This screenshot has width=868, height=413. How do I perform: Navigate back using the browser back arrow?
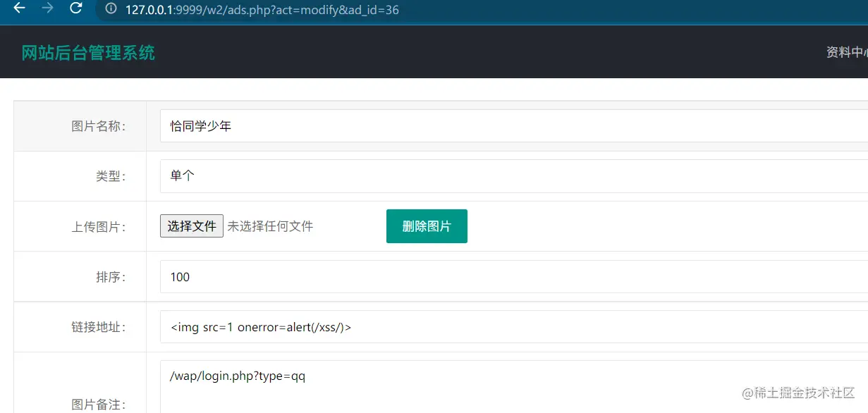pos(18,10)
